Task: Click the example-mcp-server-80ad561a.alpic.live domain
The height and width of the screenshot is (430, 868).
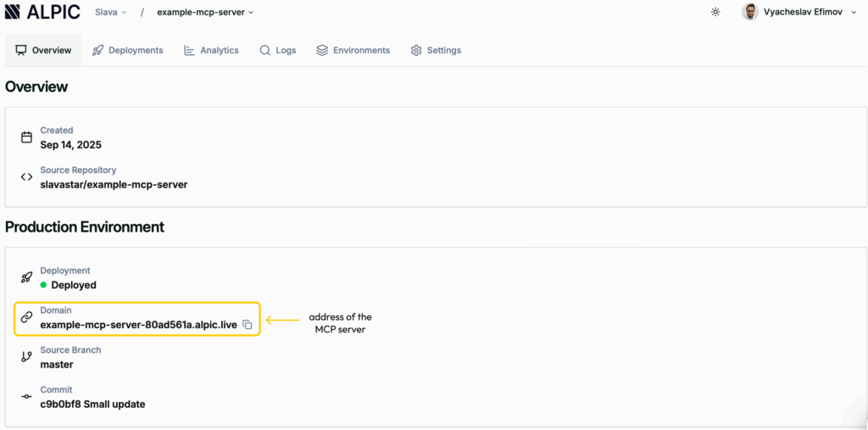Action: 138,325
